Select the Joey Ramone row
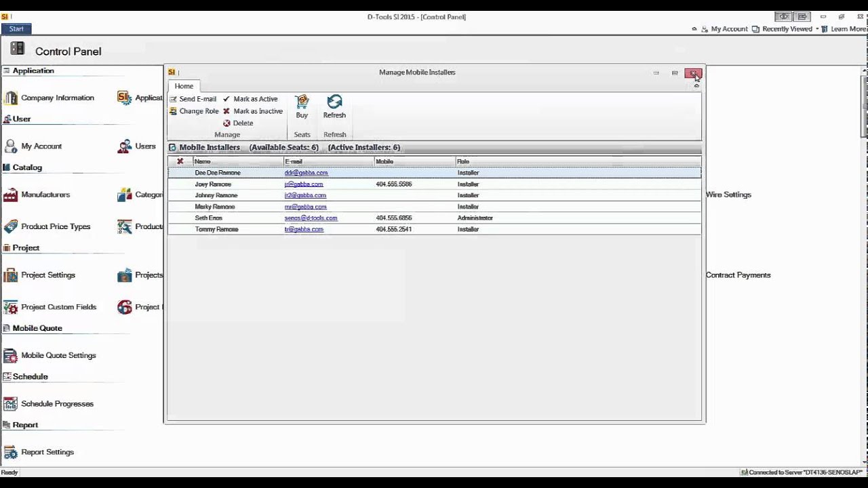The image size is (868, 488). pyautogui.click(x=435, y=184)
